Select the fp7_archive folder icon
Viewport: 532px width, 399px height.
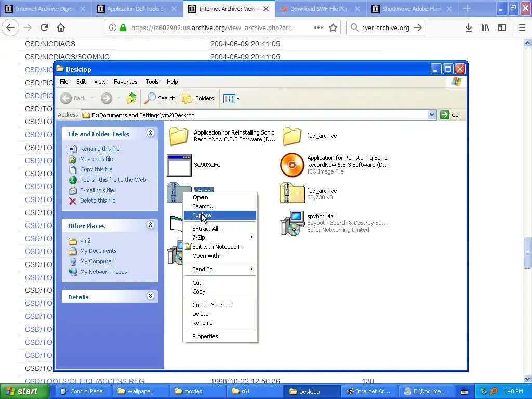point(292,136)
